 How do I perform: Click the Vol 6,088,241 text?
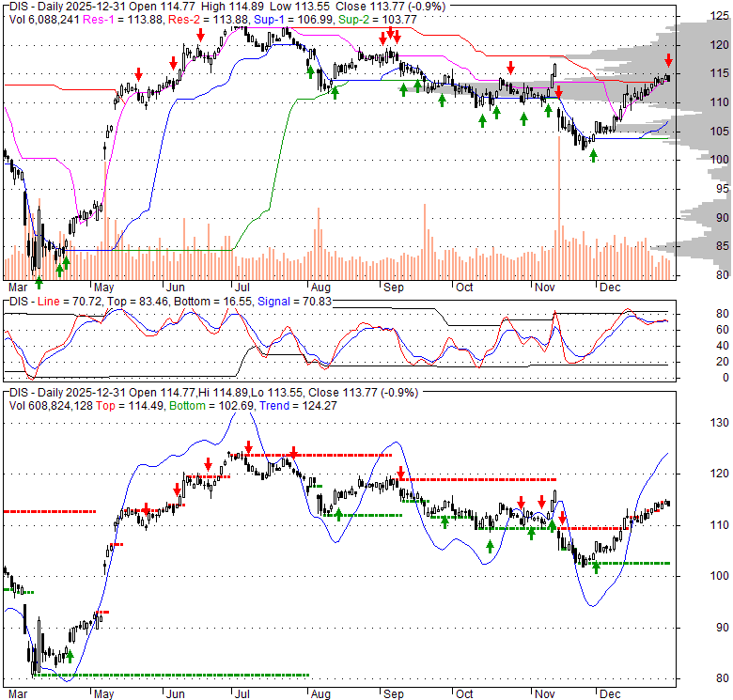tap(44, 19)
